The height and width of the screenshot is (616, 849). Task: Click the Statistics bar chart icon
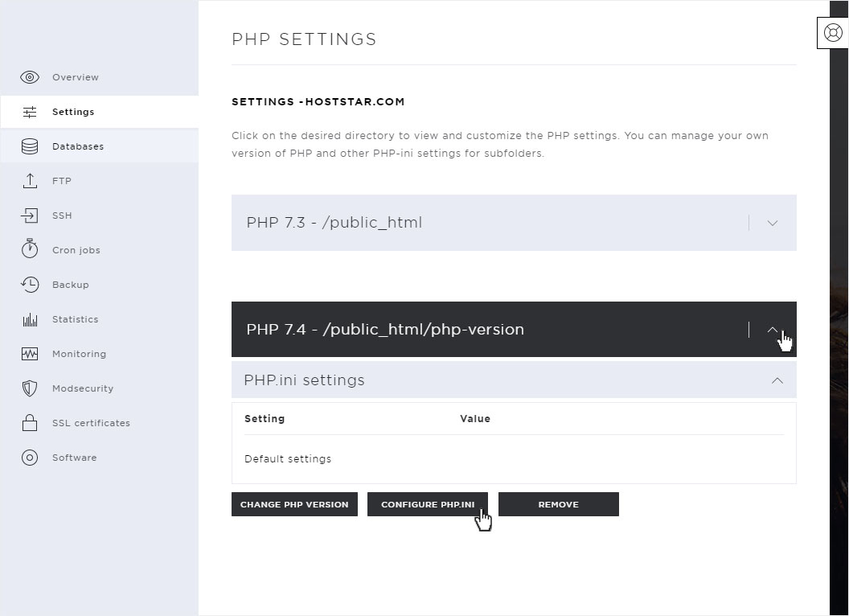point(30,319)
